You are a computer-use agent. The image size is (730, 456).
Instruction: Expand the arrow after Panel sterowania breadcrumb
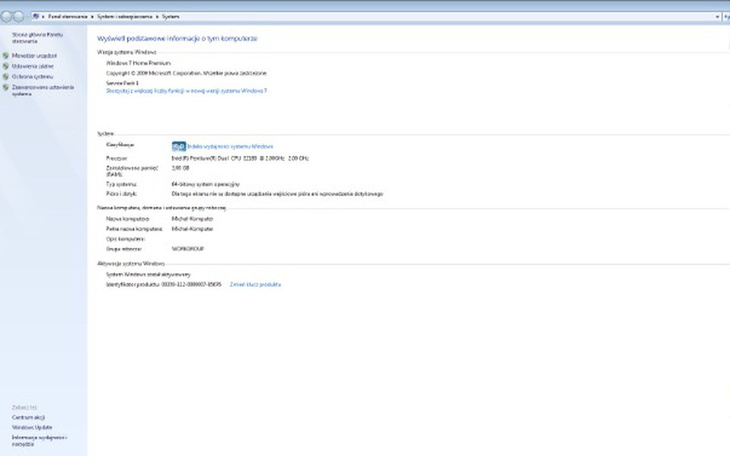93,18
